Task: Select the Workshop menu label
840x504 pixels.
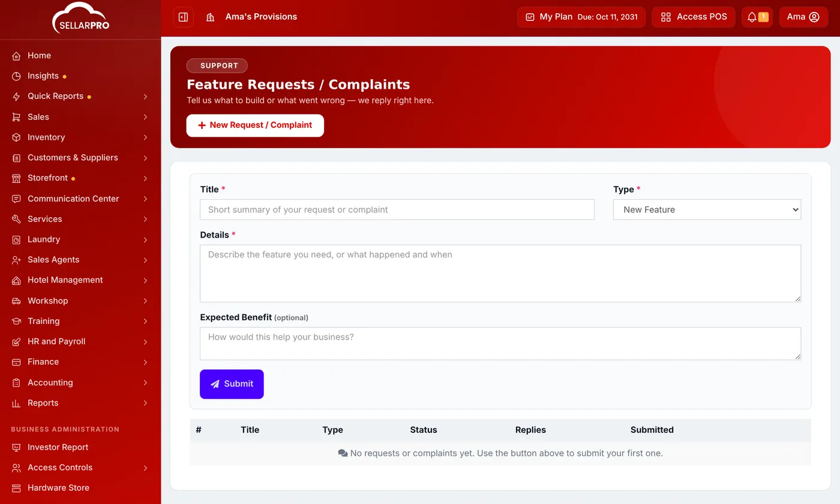Action: click(47, 301)
